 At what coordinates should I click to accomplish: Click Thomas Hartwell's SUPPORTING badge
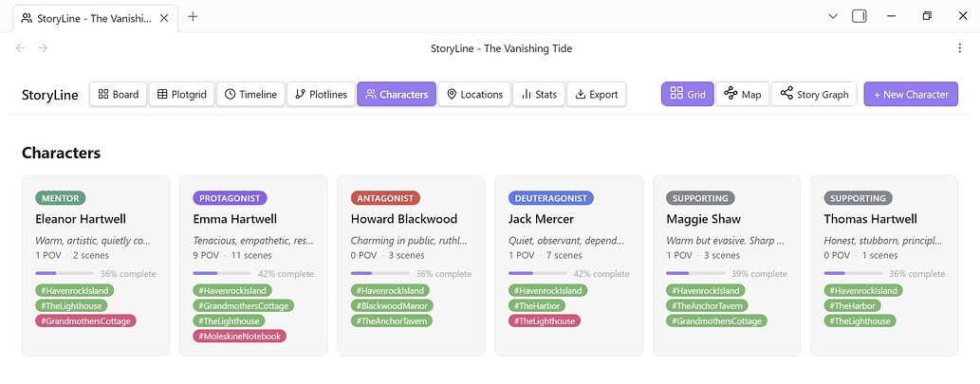(859, 198)
